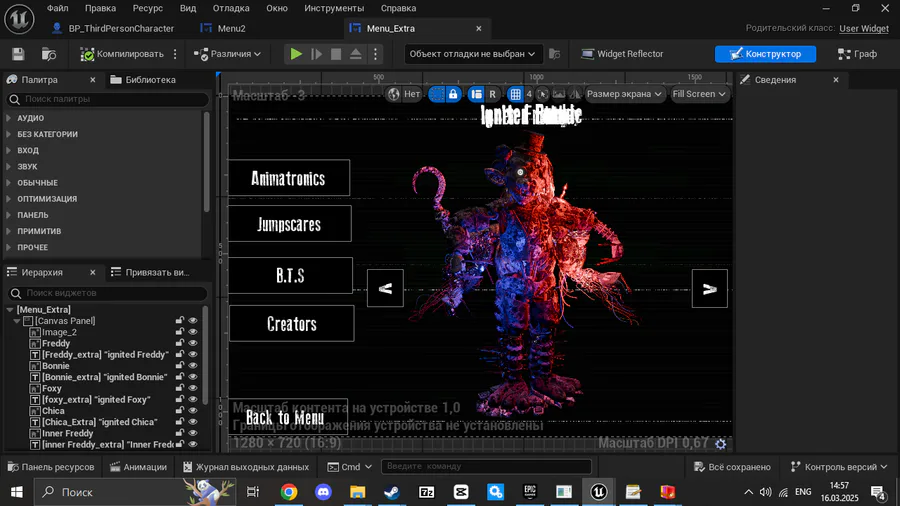Open the Объект отладки не выбран dropdown
900x506 pixels.
[x=472, y=54]
